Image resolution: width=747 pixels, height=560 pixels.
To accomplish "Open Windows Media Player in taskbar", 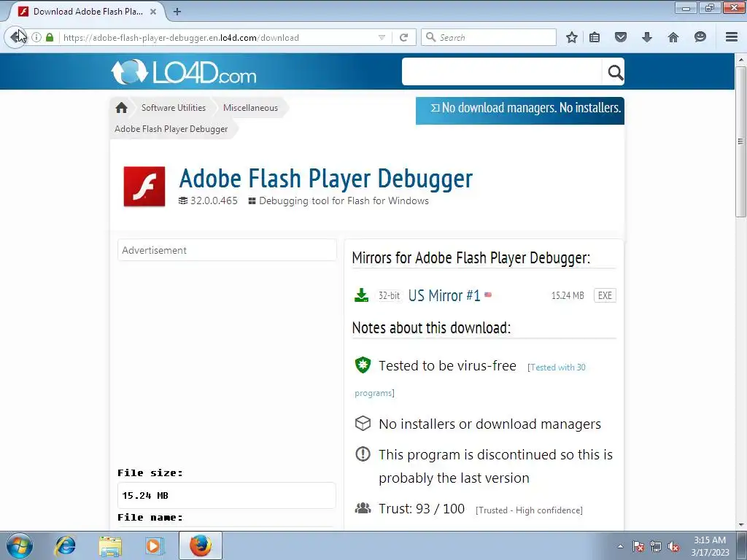I will pos(155,545).
